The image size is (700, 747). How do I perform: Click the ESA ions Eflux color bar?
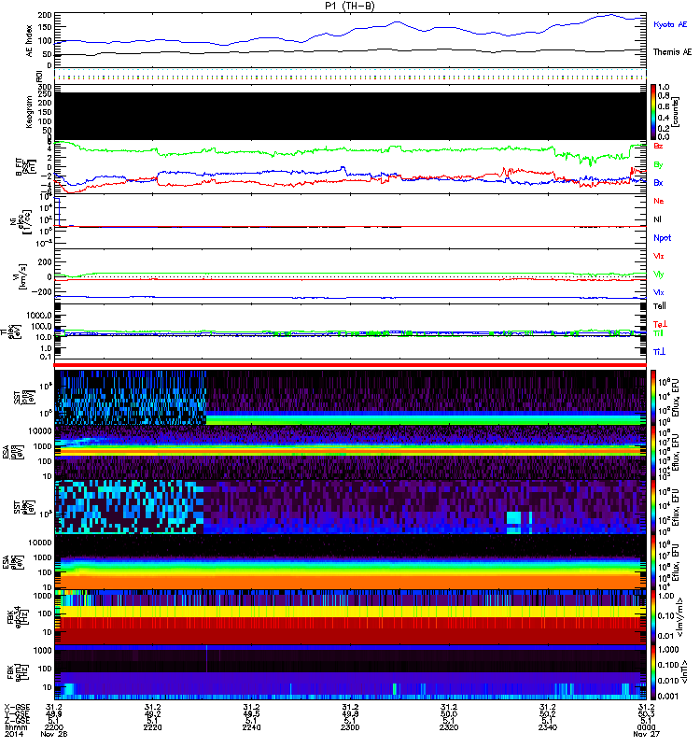653,453
